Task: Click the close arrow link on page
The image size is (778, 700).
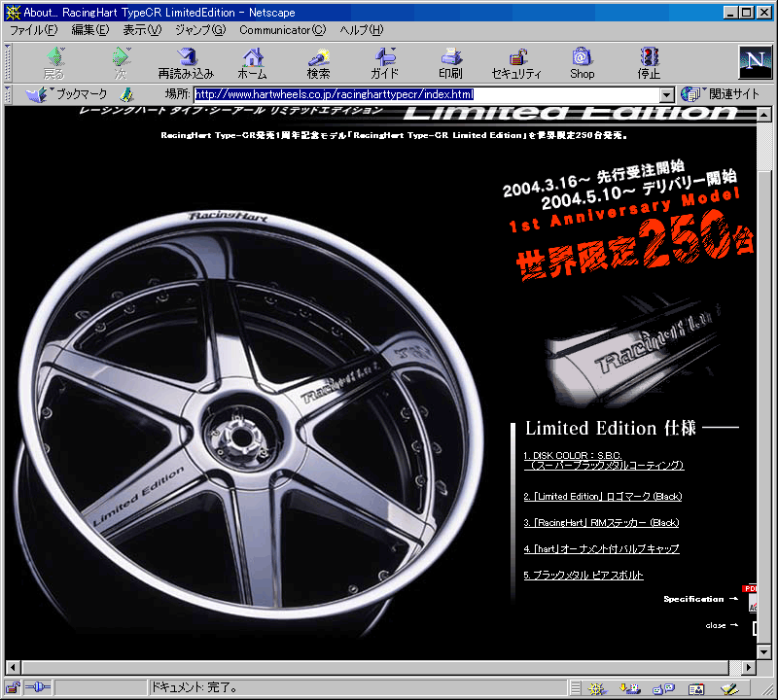Action: 722,625
